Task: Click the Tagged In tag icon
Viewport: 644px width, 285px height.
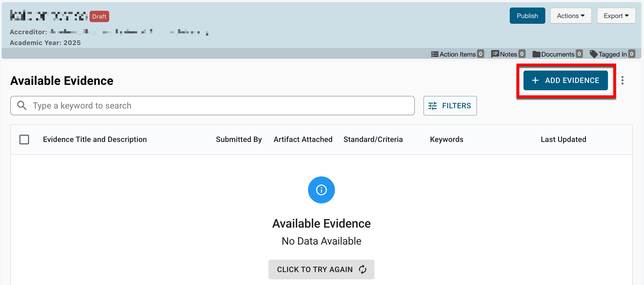Action: [x=593, y=54]
